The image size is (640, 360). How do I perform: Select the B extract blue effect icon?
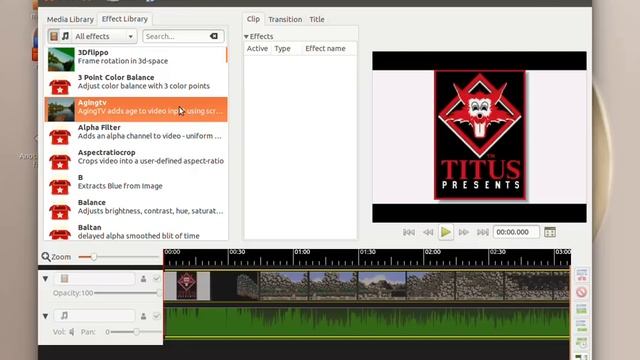pos(60,186)
